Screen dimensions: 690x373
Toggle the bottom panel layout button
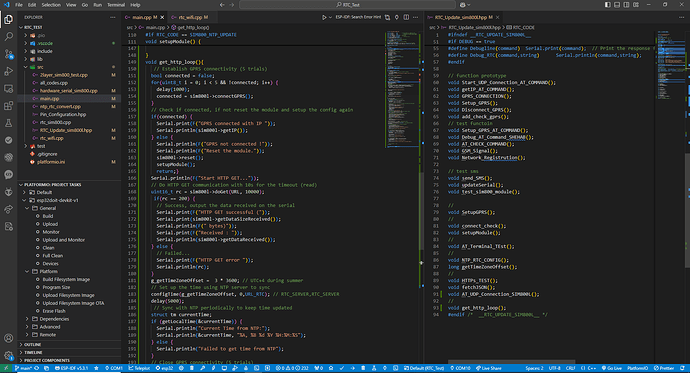617,5
